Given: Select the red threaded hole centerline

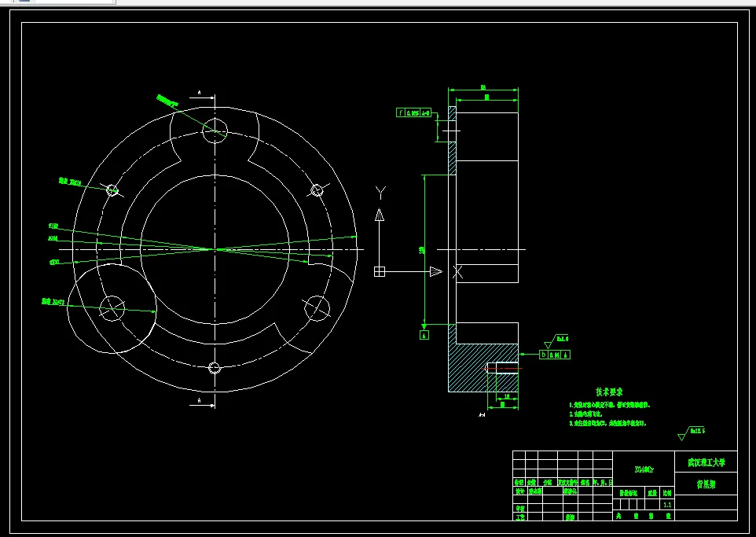Looking at the screenshot, I should [502, 369].
